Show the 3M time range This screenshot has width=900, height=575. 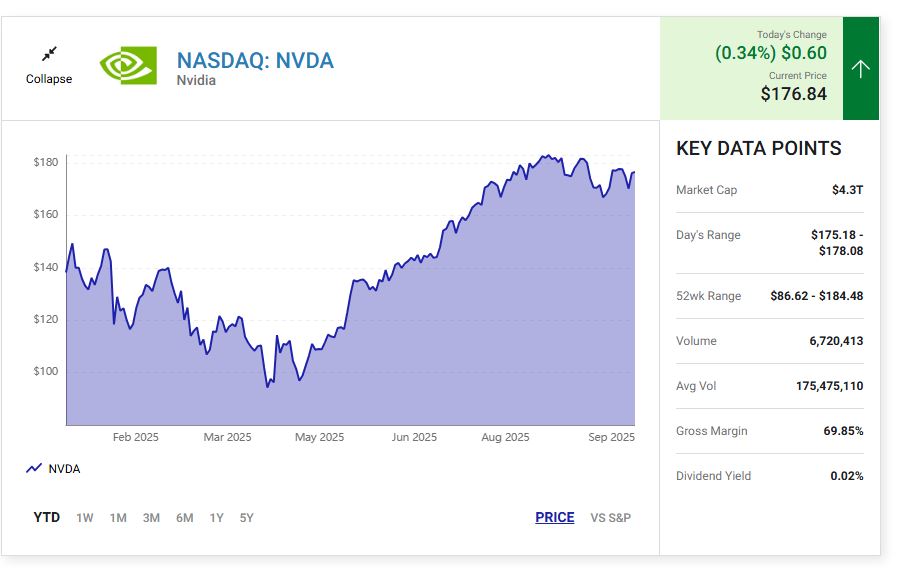(151, 517)
